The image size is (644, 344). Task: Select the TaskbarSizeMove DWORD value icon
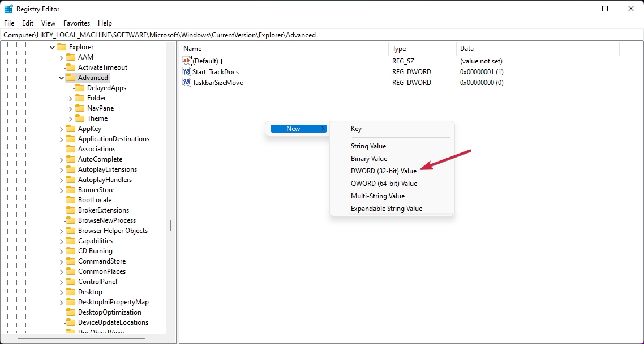pyautogui.click(x=187, y=82)
